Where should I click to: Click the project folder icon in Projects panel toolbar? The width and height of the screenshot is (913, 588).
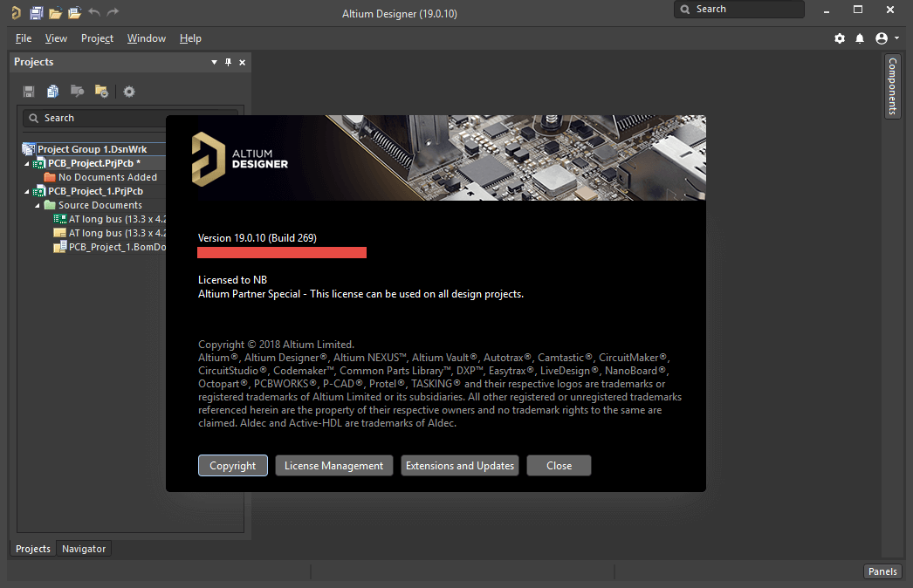pyautogui.click(x=77, y=91)
